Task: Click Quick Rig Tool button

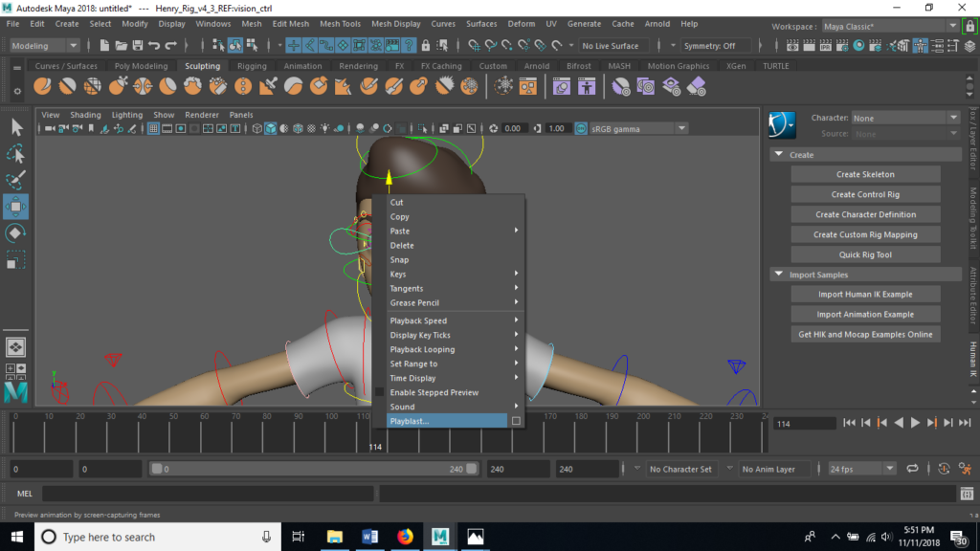Action: [x=865, y=254]
